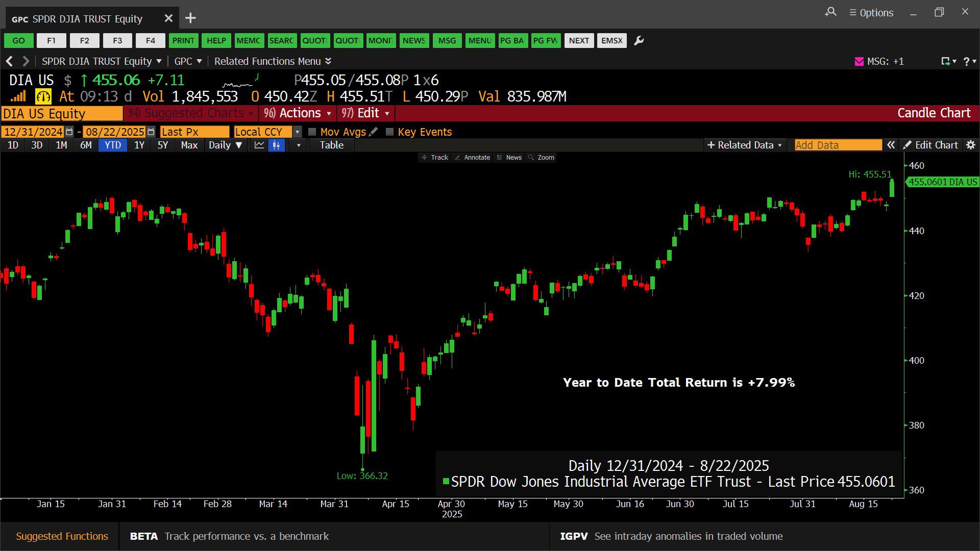This screenshot has width=980, height=551.
Task: Click the green GO button
Action: pyautogui.click(x=19, y=41)
